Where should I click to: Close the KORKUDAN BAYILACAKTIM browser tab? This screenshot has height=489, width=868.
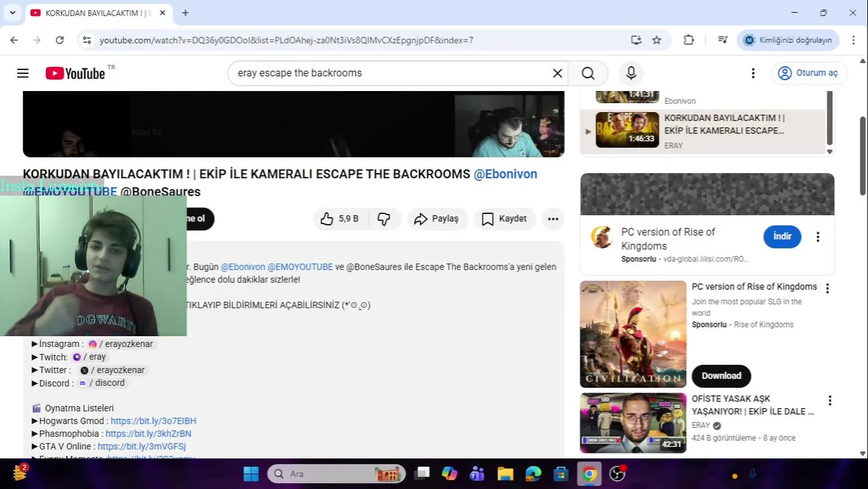click(x=163, y=13)
